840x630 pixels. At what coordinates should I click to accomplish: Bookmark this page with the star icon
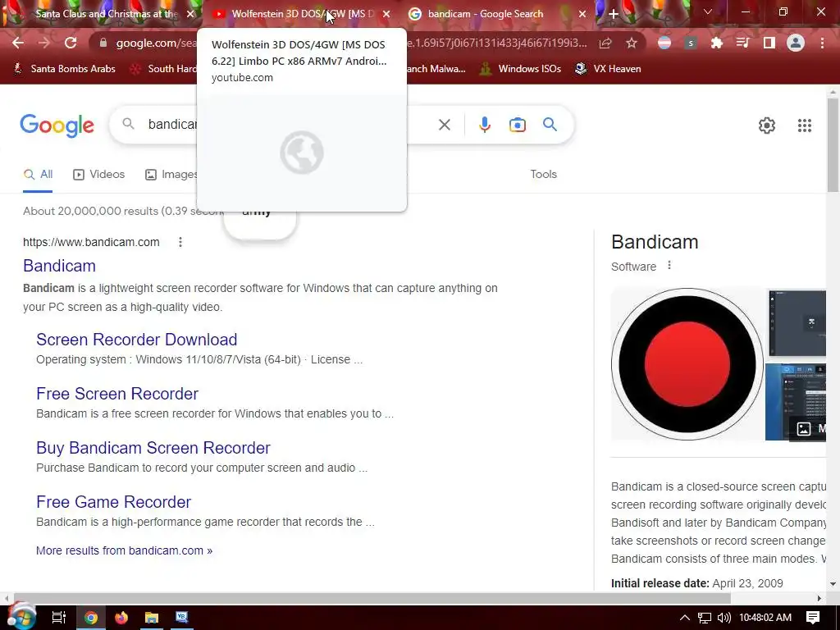click(632, 43)
